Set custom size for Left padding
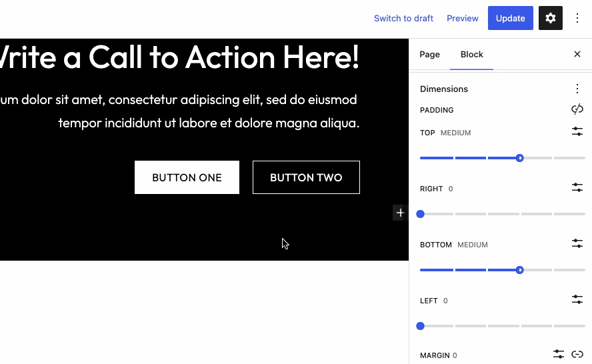 [x=577, y=300]
